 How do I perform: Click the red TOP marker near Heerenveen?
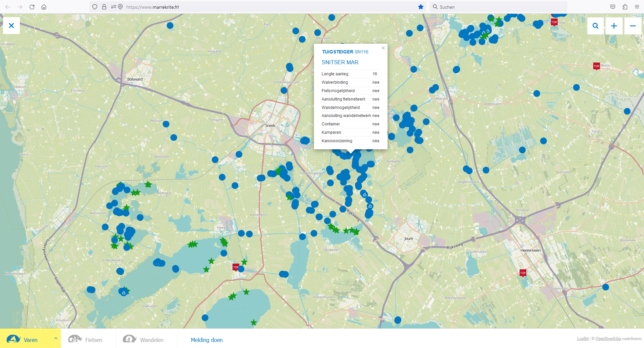(523, 273)
